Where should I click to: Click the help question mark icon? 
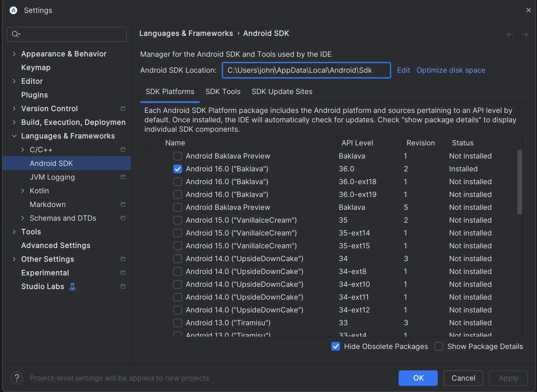pos(17,378)
